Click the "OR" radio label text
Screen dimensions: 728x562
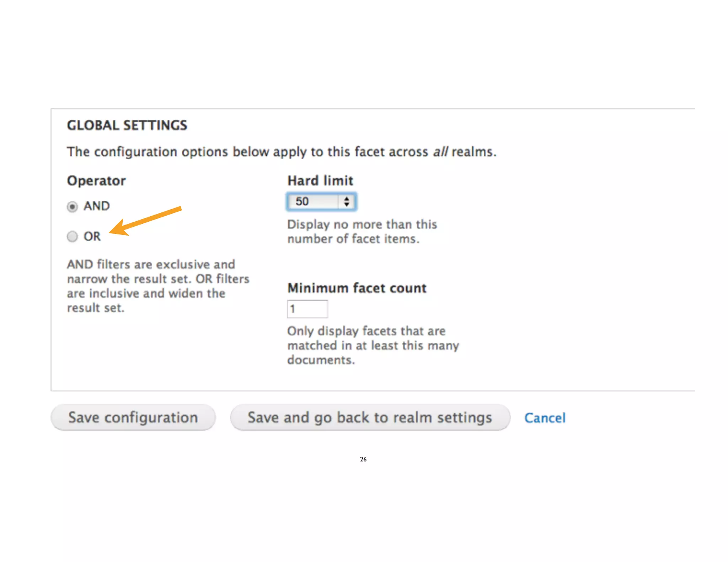tap(92, 236)
